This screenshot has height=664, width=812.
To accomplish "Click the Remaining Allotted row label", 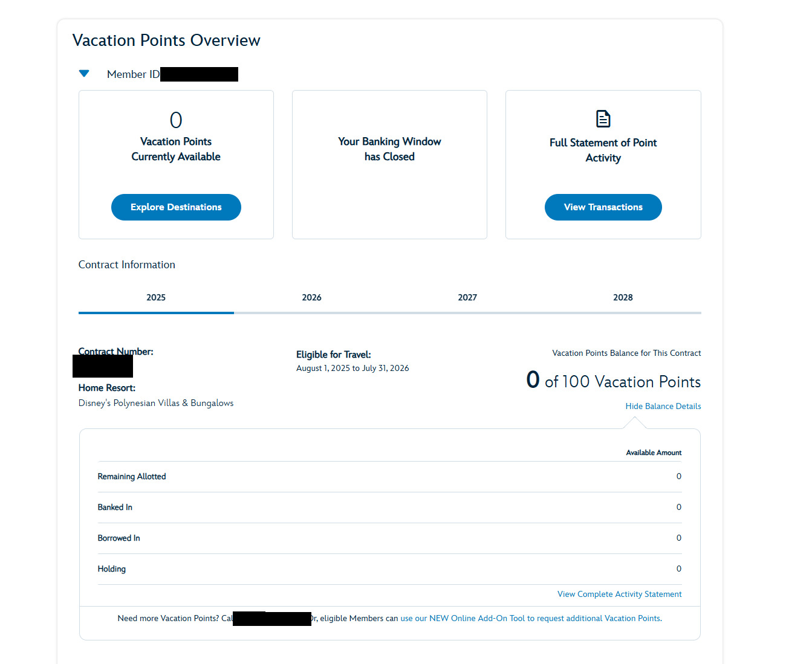I will 132,477.
